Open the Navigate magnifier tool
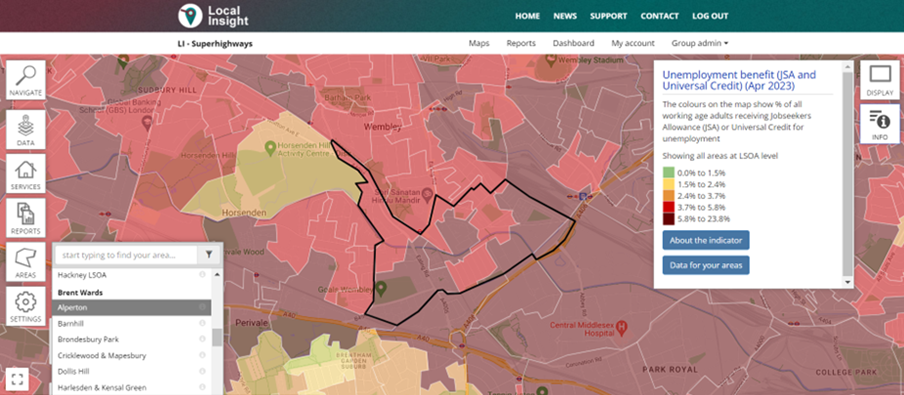The height and width of the screenshot is (395, 904). [26, 80]
